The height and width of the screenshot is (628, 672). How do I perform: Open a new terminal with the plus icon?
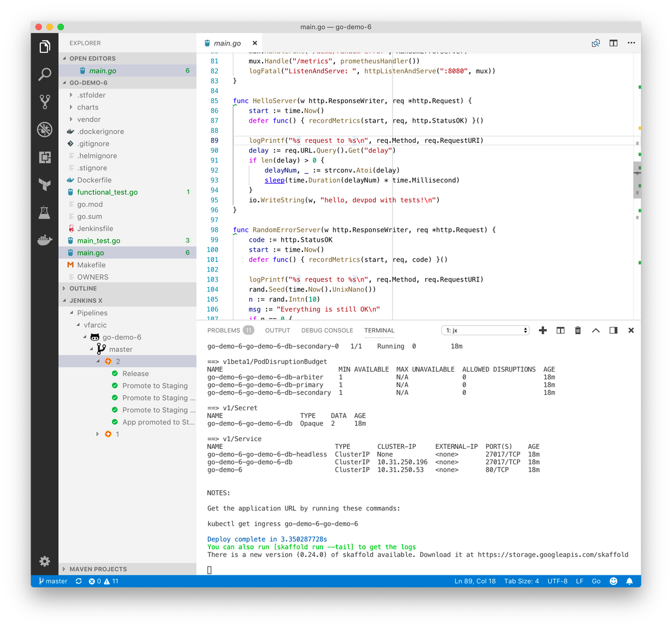click(542, 330)
